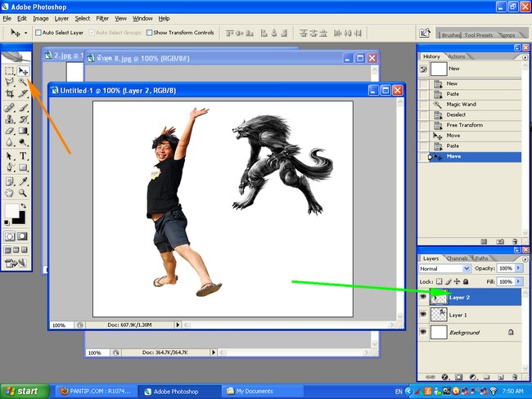
Task: Toggle lock all padlock icon
Action: click(466, 281)
